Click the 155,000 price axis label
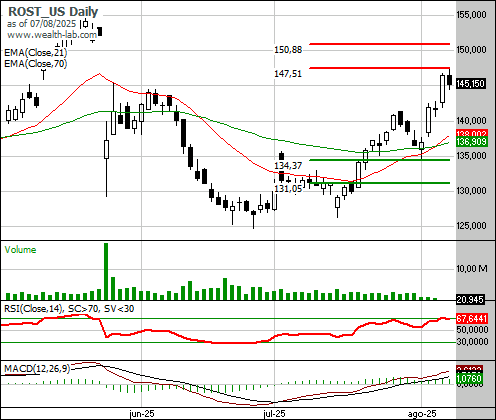This screenshot has width=496, height=420. [471, 15]
